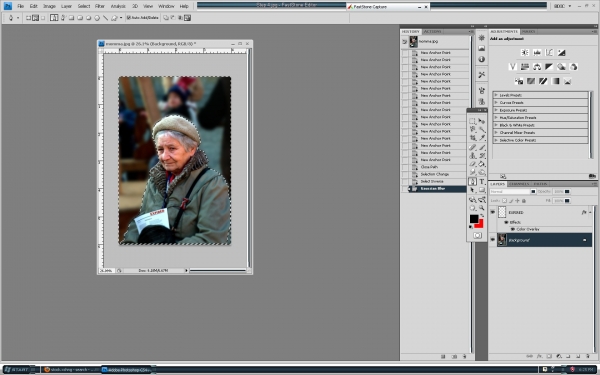Hide the EXPIRED layer
This screenshot has width=600, height=375.
click(x=492, y=212)
